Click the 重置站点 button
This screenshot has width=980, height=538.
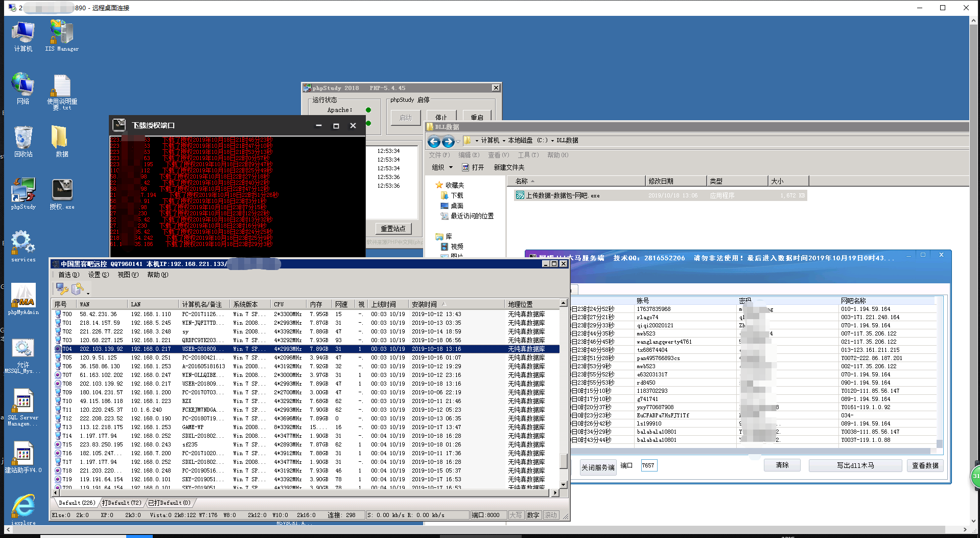[393, 229]
